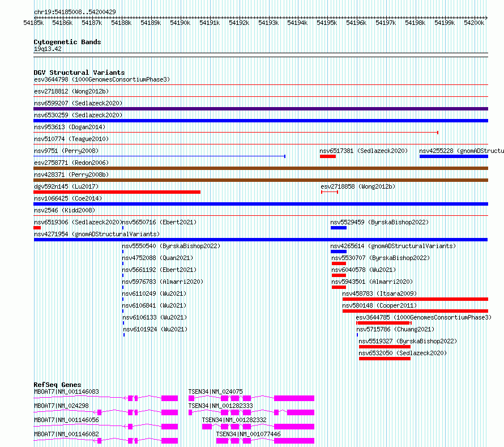The image size is (504, 447).
Task: Click the 54190k ruler position
Action: tap(180, 23)
